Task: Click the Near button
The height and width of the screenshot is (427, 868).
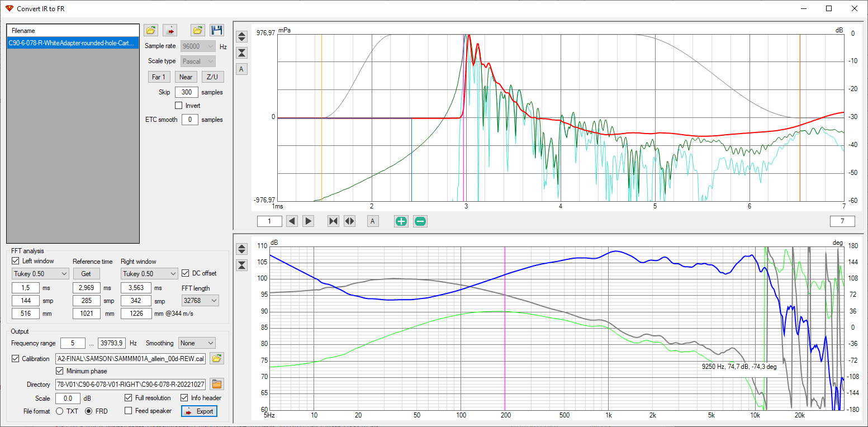Action: click(x=186, y=77)
